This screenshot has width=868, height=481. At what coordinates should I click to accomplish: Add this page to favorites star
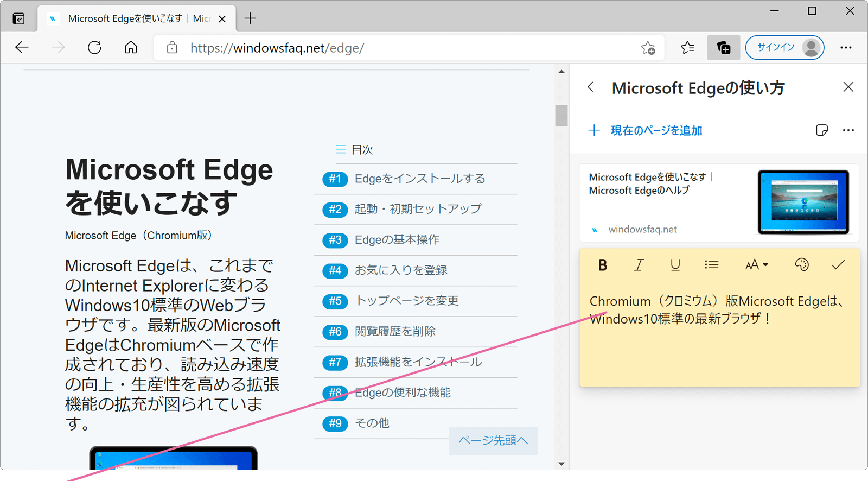pyautogui.click(x=648, y=48)
